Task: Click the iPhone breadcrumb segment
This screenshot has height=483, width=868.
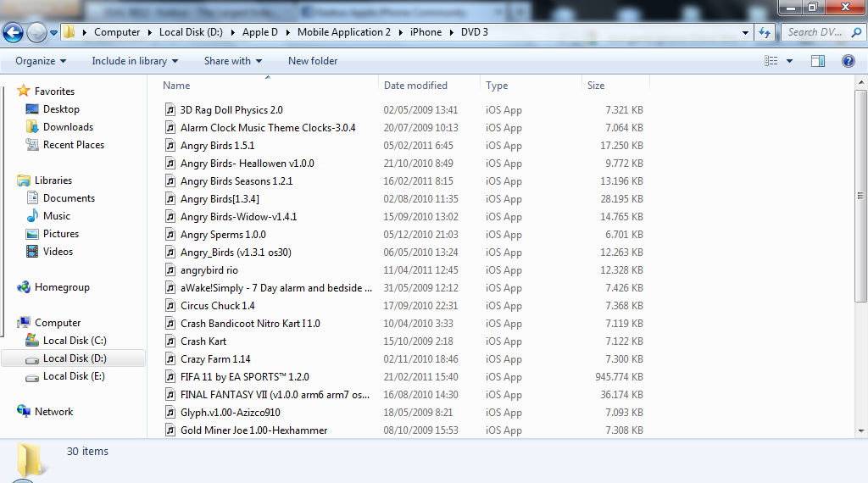Action: pos(426,32)
